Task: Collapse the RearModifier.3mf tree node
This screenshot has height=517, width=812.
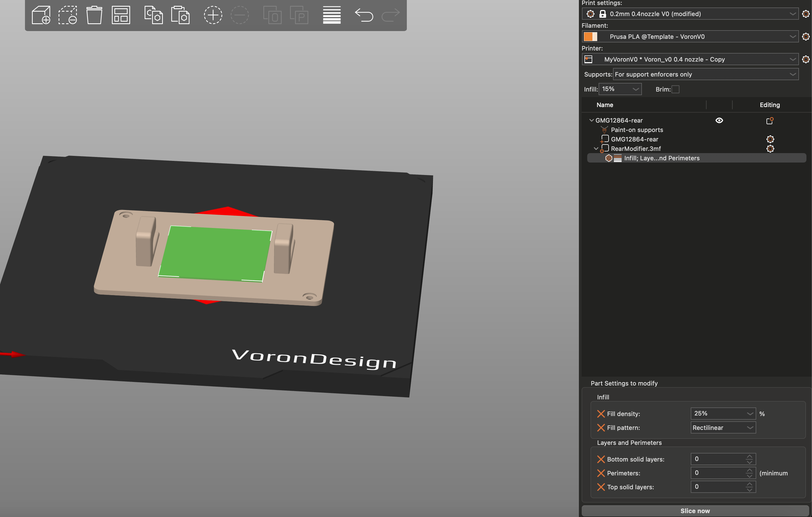Action: pyautogui.click(x=596, y=149)
